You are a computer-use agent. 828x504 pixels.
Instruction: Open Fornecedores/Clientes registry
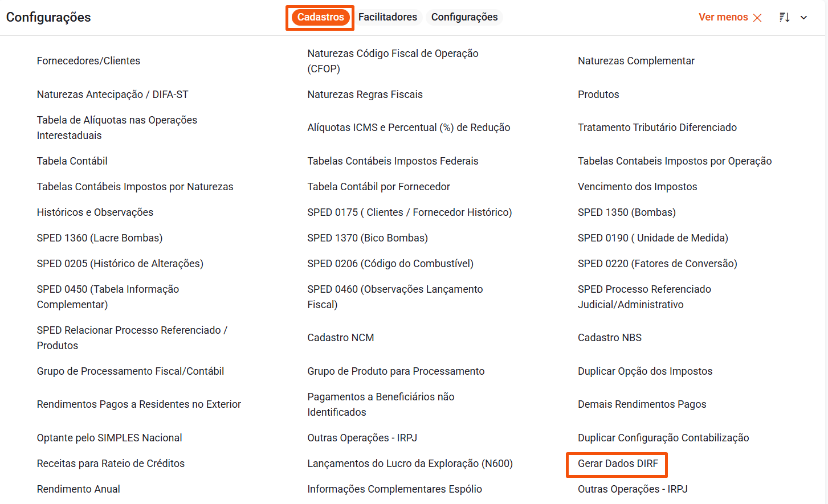coord(88,61)
